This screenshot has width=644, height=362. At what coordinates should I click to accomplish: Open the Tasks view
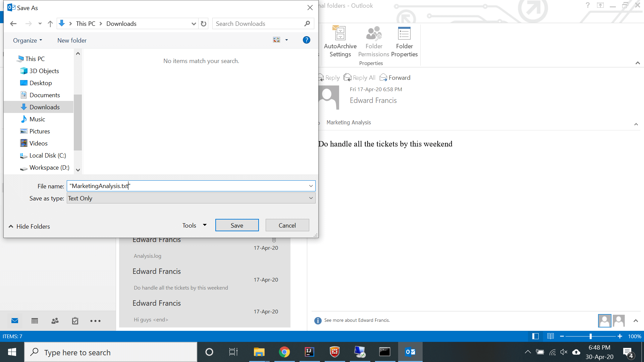(x=75, y=321)
